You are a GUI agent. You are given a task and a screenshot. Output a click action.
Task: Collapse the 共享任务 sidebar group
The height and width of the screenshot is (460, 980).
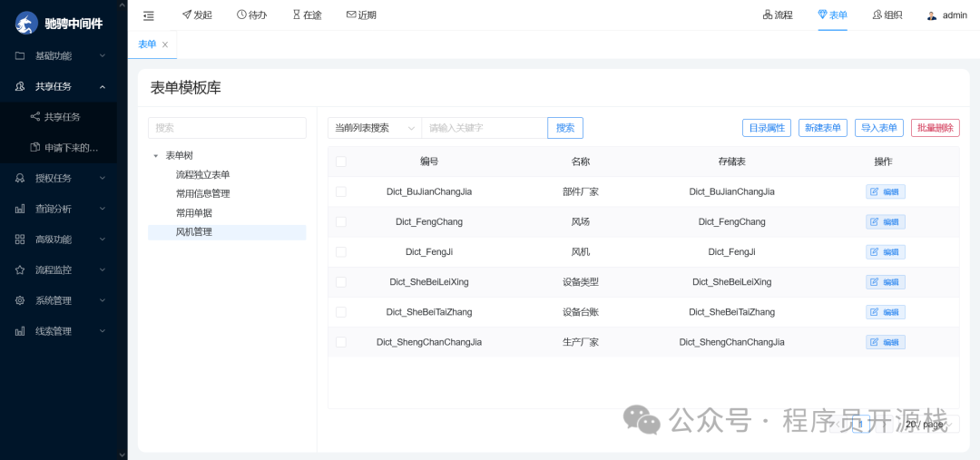click(59, 86)
